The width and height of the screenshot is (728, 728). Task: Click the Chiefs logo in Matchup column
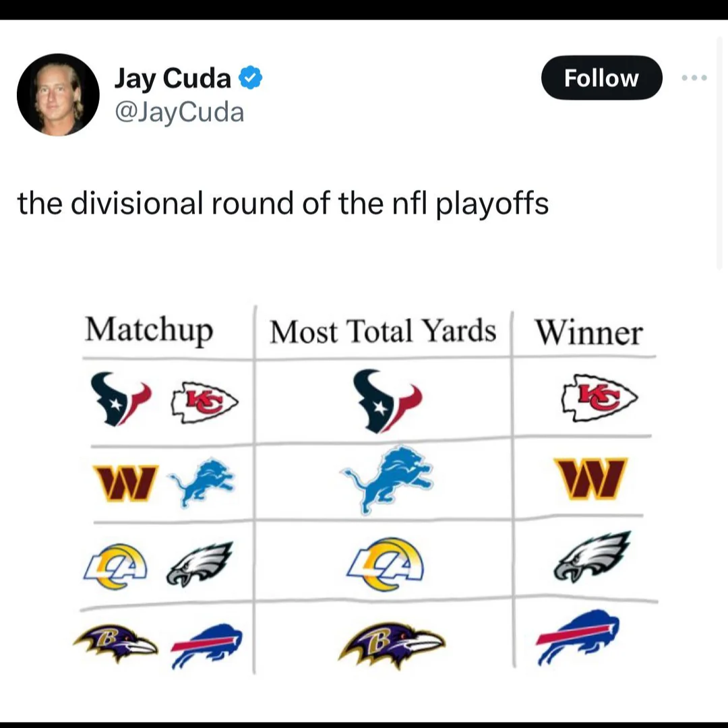coord(204,402)
